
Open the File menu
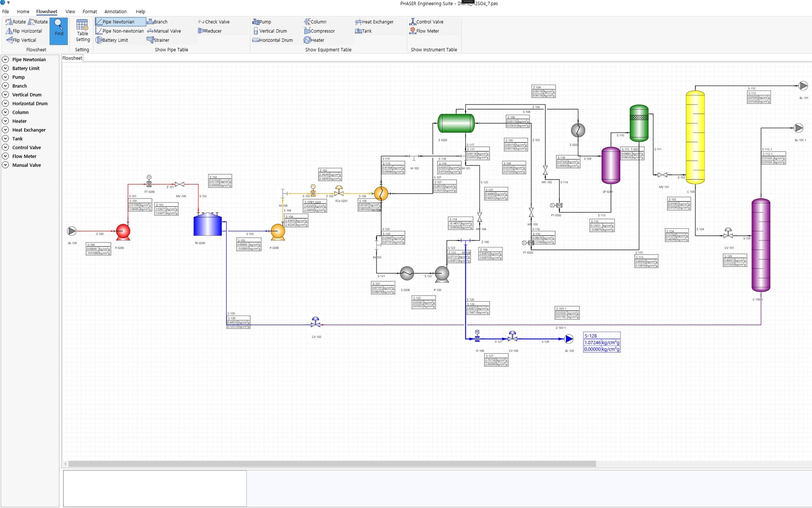pos(6,11)
